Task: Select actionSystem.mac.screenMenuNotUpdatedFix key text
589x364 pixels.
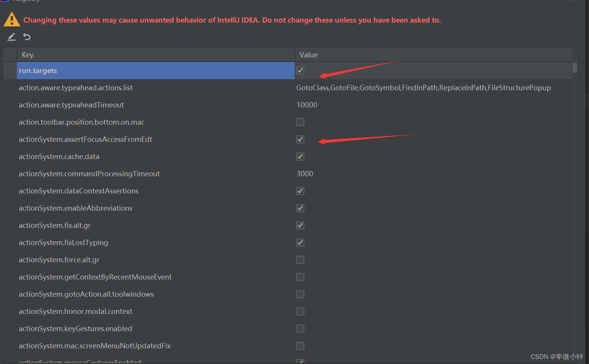Action: coord(94,346)
